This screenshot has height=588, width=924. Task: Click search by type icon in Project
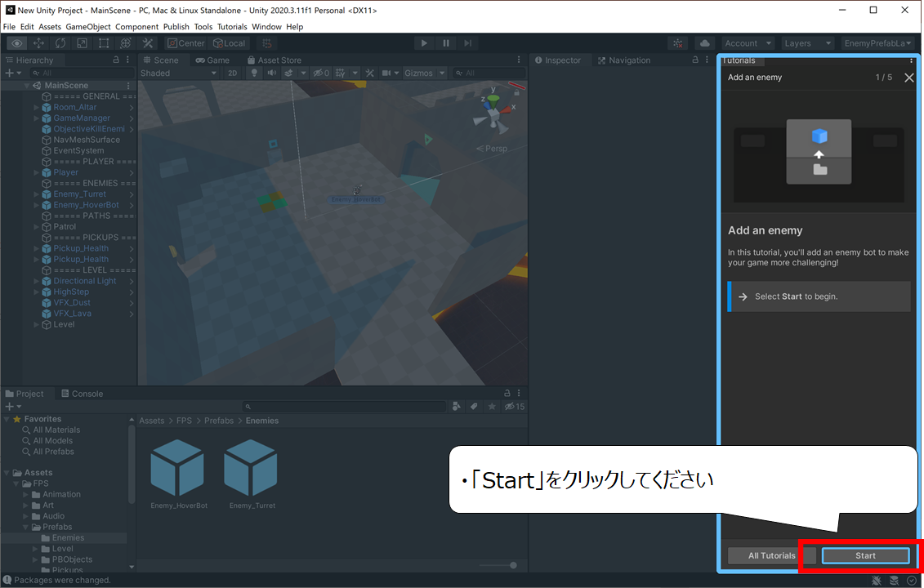(x=456, y=407)
